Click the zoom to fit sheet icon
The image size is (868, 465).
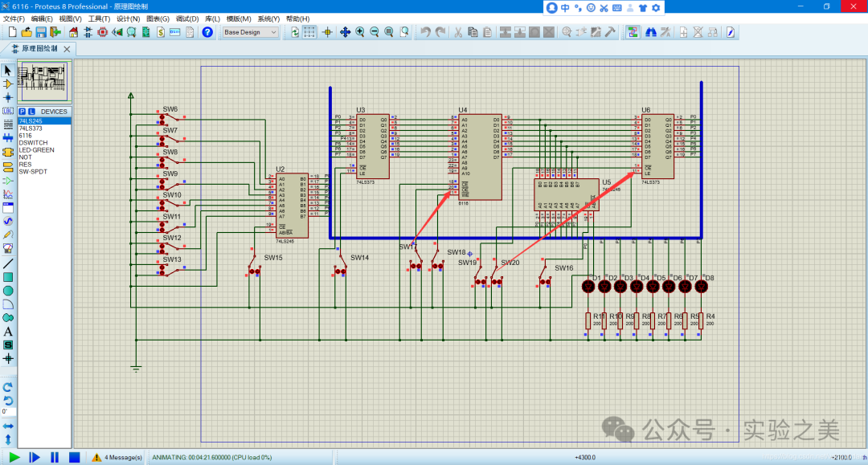(x=389, y=33)
